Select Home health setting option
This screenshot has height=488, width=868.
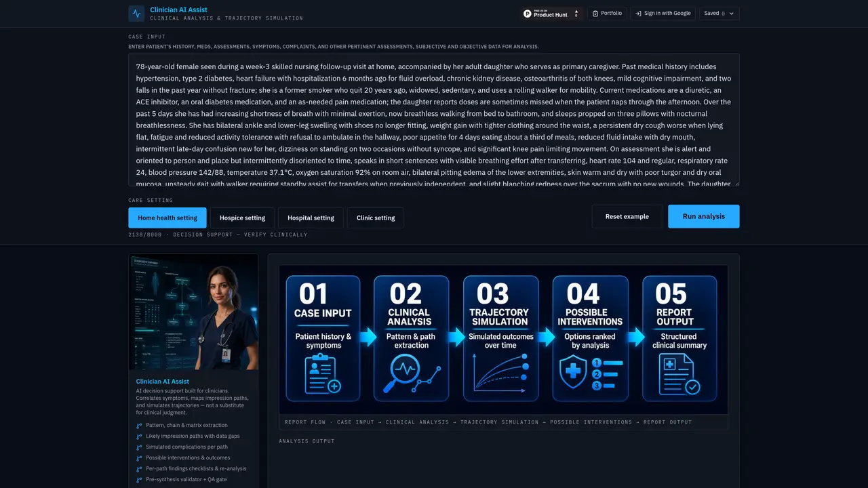pyautogui.click(x=167, y=218)
